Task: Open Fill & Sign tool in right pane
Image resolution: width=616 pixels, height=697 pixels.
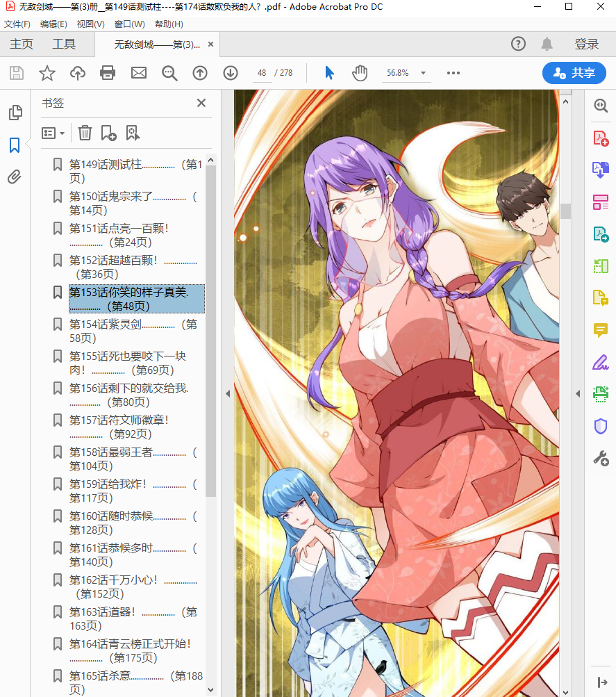Action: coord(601,362)
